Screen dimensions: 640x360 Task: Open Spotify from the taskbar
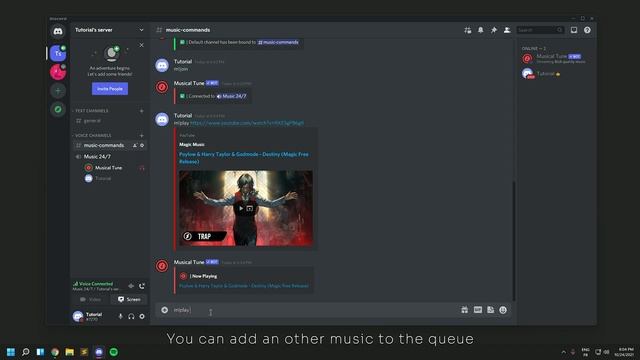coord(114,352)
